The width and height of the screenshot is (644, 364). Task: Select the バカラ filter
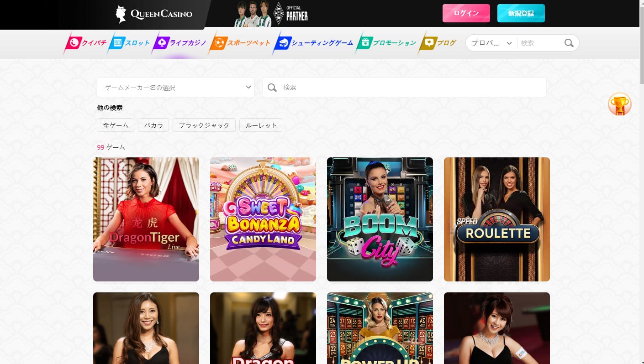pos(153,125)
